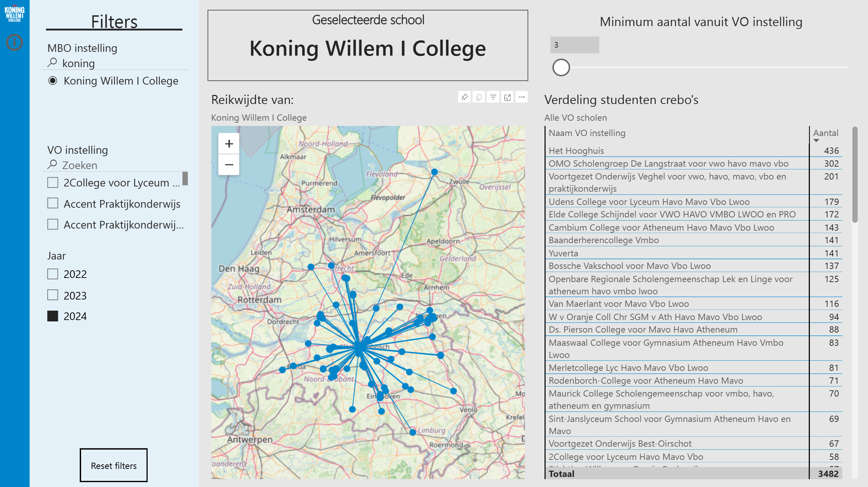Check the Accent Praktijkonderwijs checkbox
Screen dimensions: 868x487
point(53,203)
